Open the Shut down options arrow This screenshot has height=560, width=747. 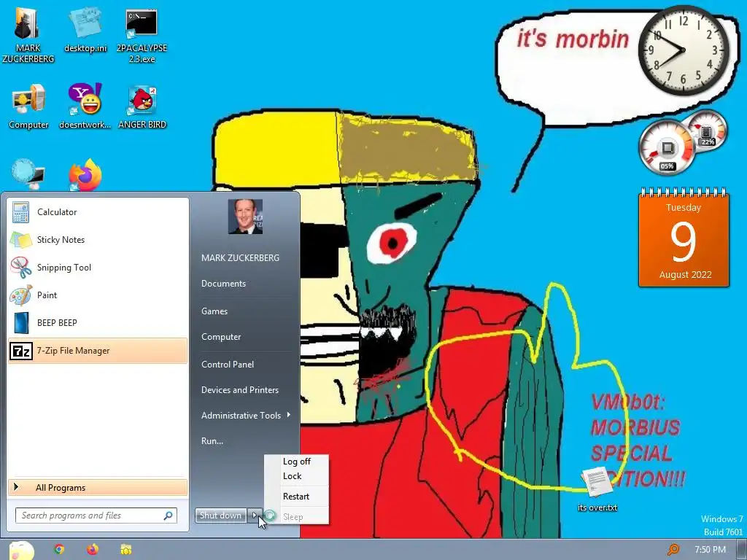tap(255, 516)
